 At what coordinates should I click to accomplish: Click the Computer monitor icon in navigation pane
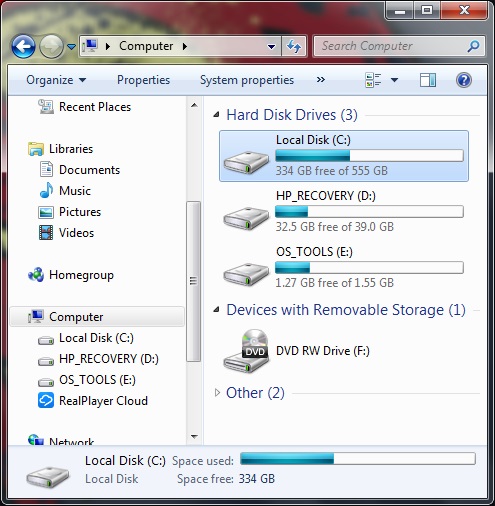36,317
